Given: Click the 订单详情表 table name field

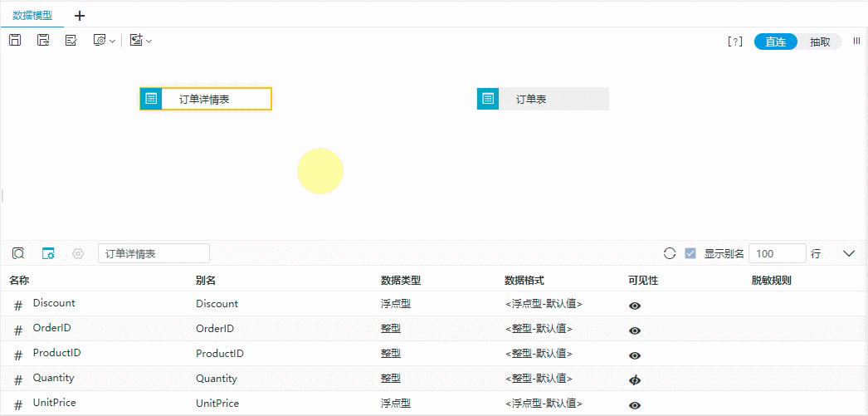Looking at the screenshot, I should pyautogui.click(x=154, y=254).
